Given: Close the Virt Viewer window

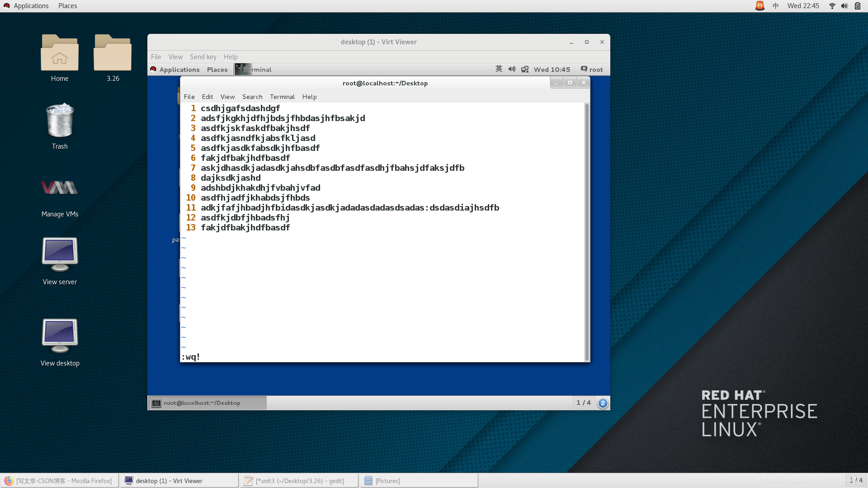Looking at the screenshot, I should coord(602,42).
